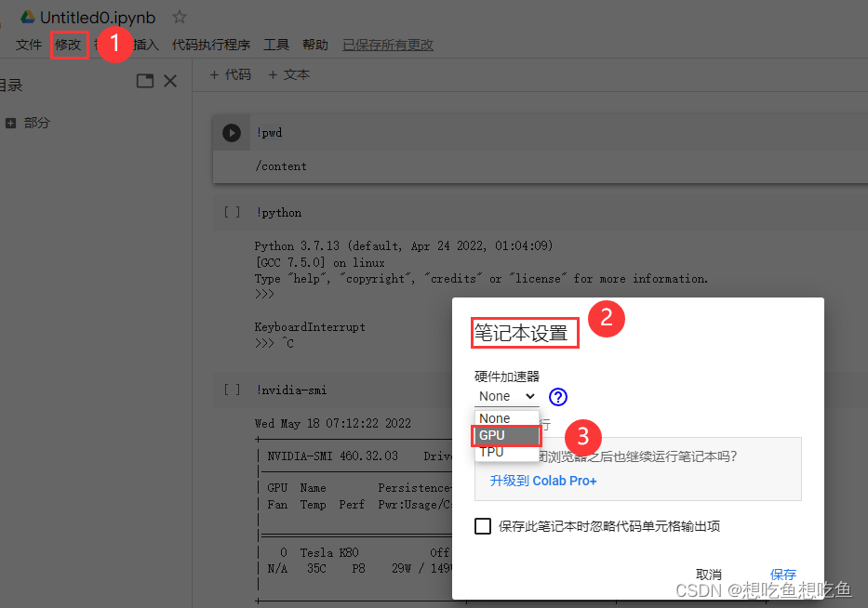Image resolution: width=868 pixels, height=608 pixels.
Task: Add a new code cell with + 代码
Action: [229, 73]
